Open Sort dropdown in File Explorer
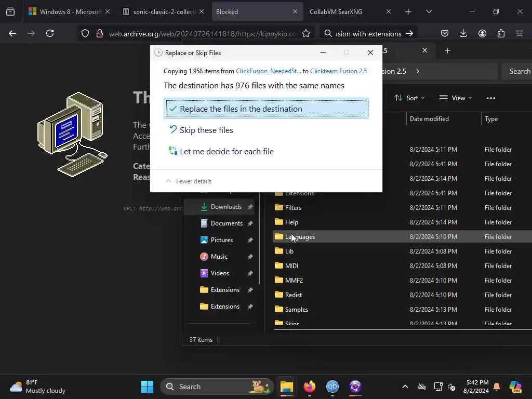The height and width of the screenshot is (399, 532). [x=409, y=98]
